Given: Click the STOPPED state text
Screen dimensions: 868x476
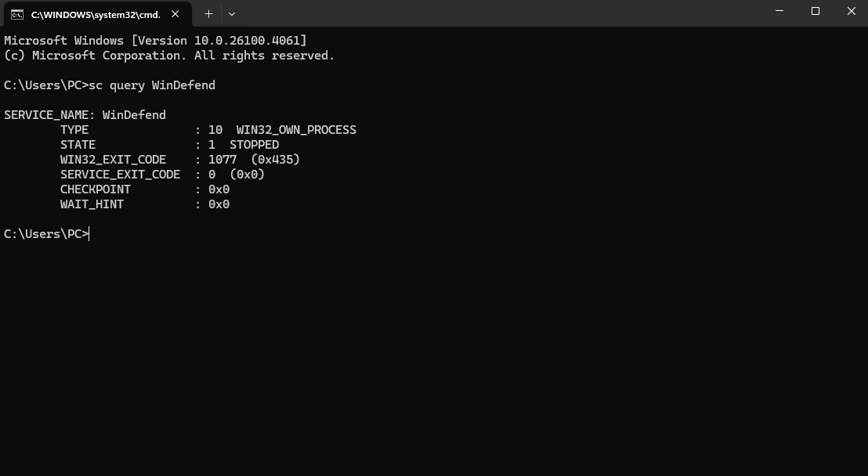Looking at the screenshot, I should (x=255, y=144).
